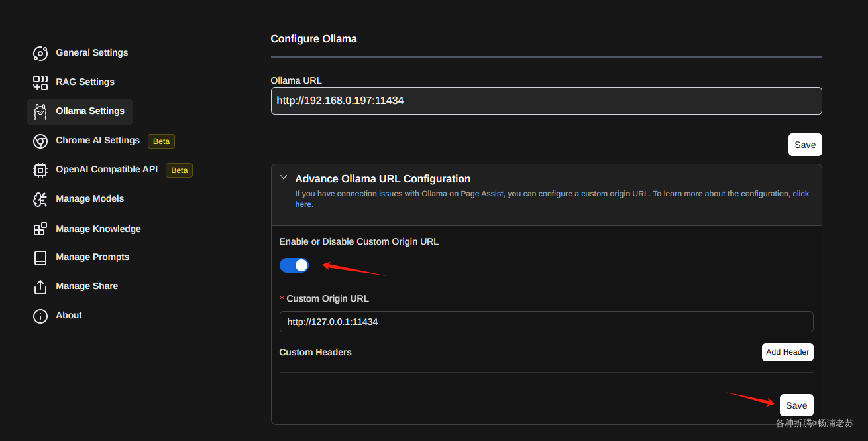Click the Manage Share upload icon
868x441 pixels.
coord(40,286)
